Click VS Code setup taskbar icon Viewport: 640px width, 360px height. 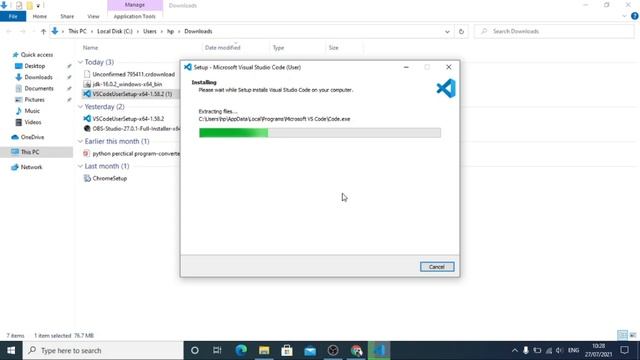379,350
